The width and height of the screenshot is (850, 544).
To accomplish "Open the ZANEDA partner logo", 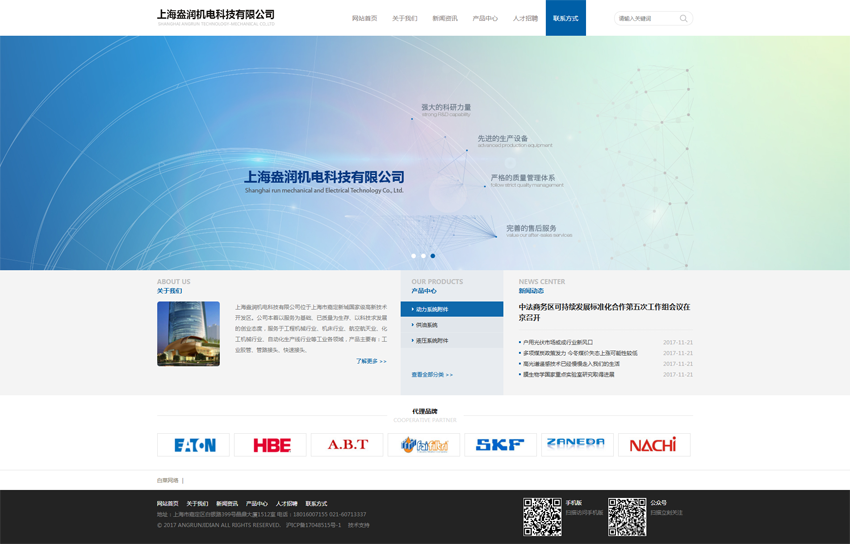I will 577,444.
